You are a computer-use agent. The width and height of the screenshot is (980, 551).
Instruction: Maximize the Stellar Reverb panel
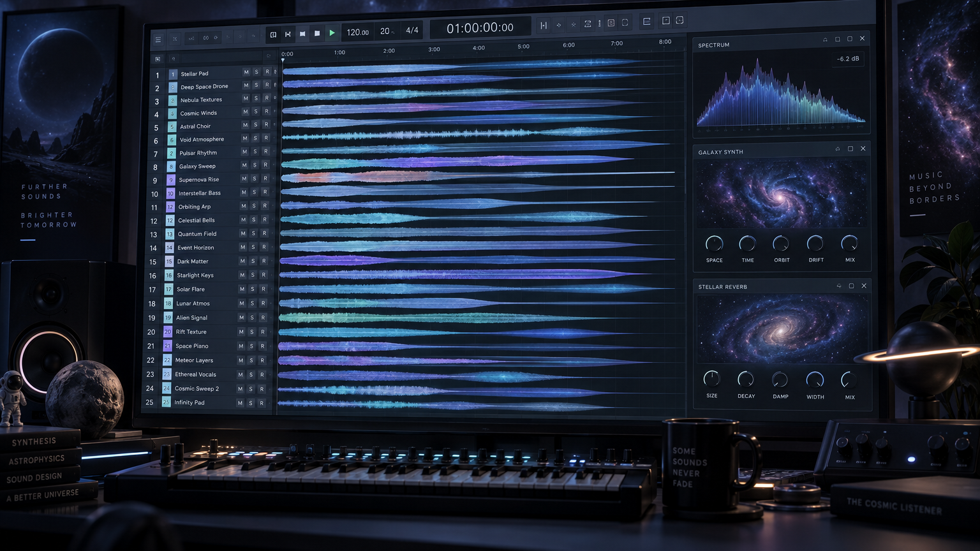[851, 286]
